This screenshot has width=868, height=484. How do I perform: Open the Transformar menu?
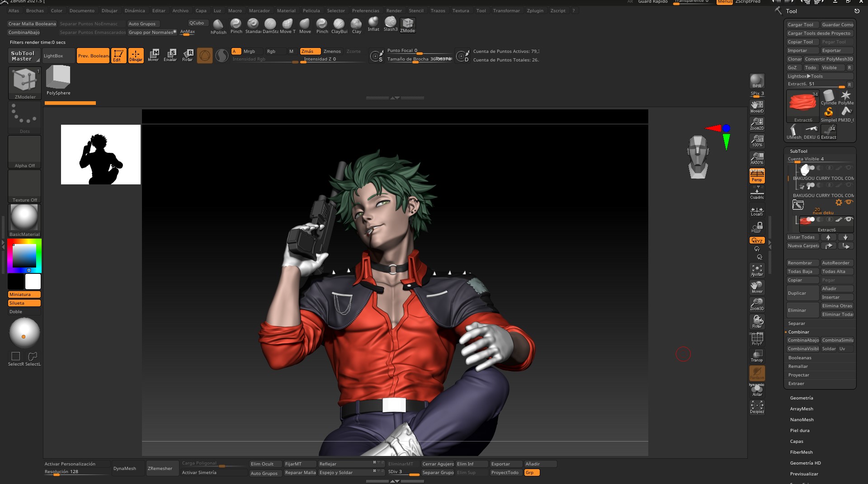(506, 10)
